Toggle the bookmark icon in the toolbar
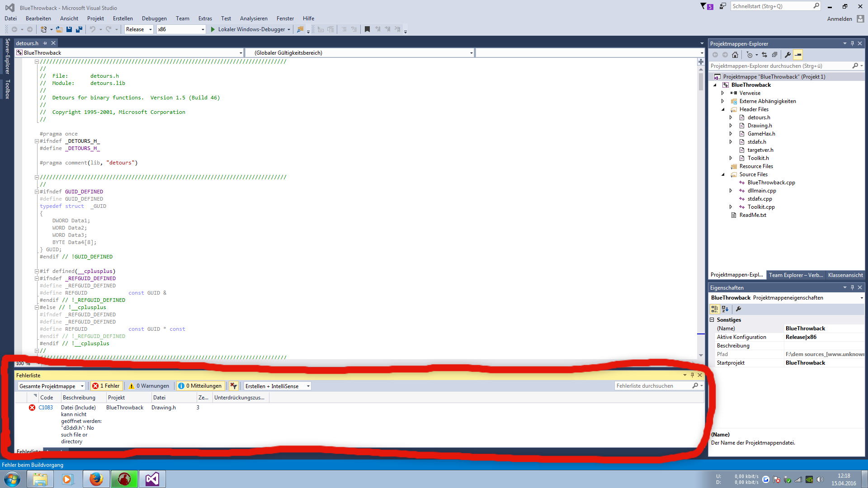 pyautogui.click(x=367, y=29)
